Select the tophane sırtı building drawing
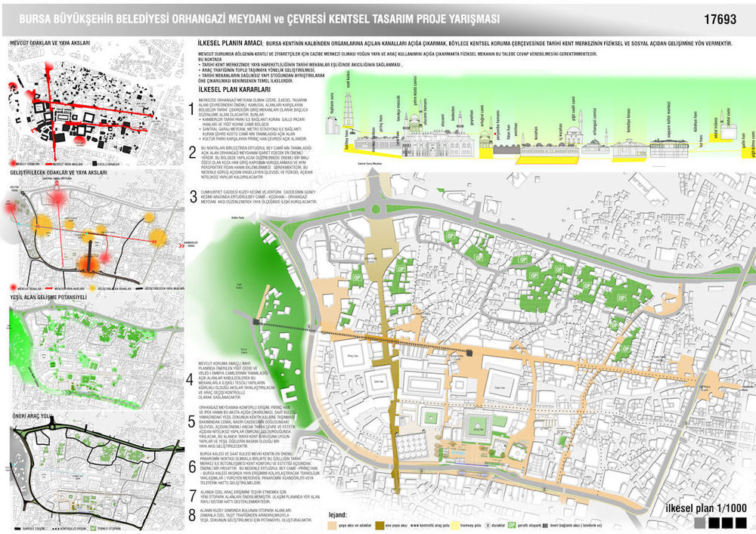This screenshot has height=534, width=756. tap(333, 125)
